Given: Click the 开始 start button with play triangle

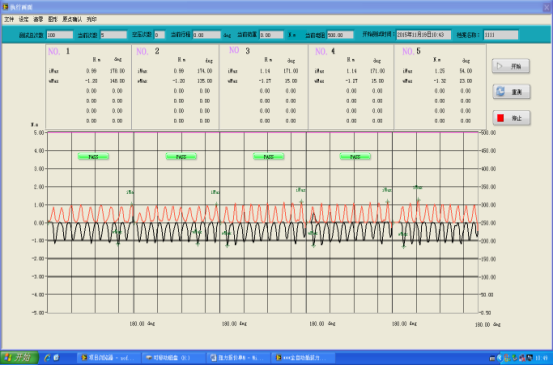Looking at the screenshot, I should coord(511,66).
